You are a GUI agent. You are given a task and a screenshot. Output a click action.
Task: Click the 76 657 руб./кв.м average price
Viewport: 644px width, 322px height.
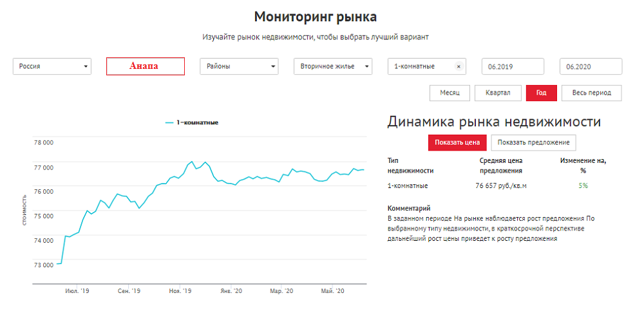500,185
